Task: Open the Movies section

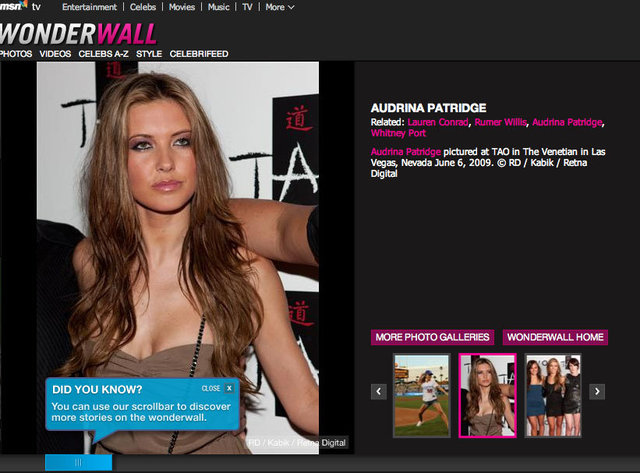Action: 182,7
